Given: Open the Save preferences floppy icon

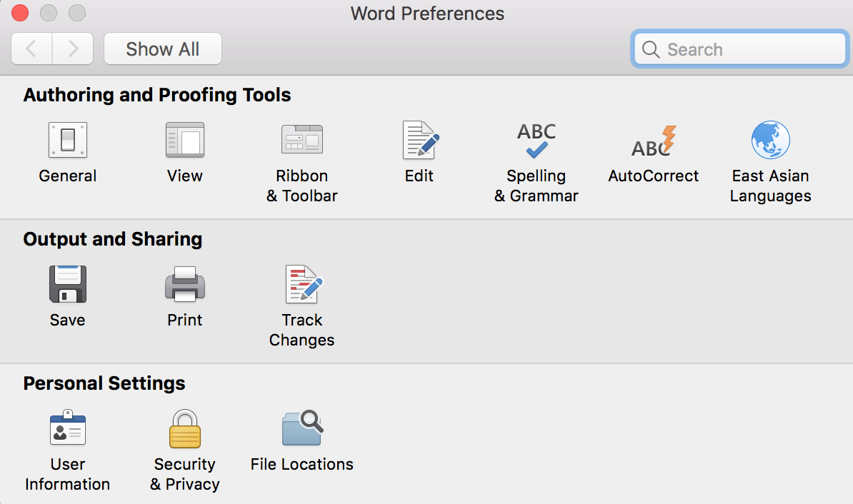Looking at the screenshot, I should pyautogui.click(x=68, y=285).
